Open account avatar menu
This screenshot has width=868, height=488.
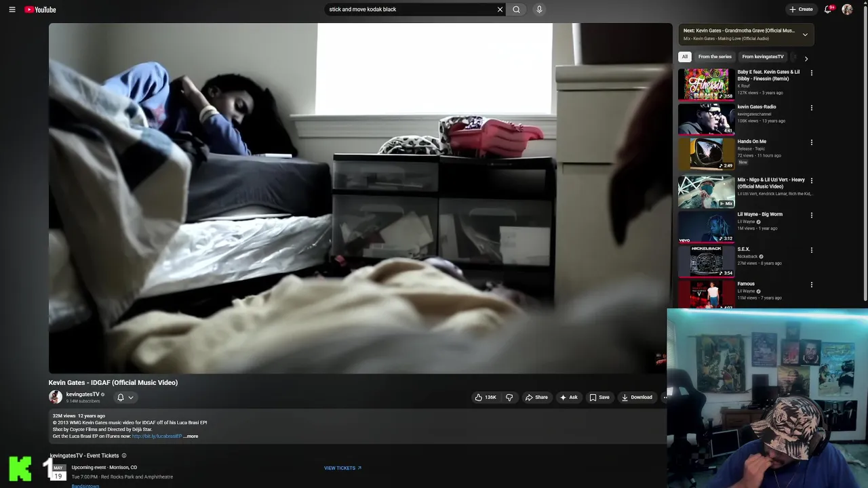pyautogui.click(x=847, y=9)
